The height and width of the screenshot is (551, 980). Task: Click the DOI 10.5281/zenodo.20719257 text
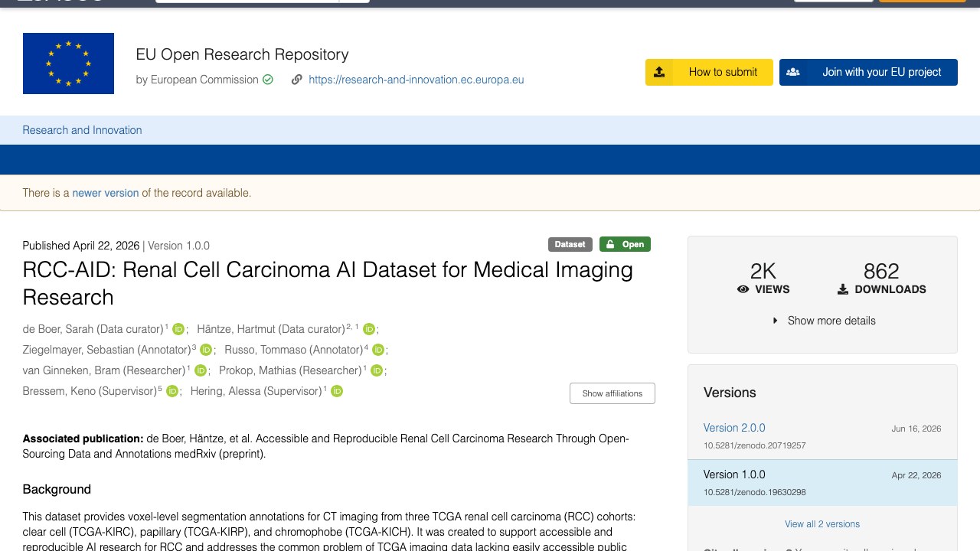[755, 445]
